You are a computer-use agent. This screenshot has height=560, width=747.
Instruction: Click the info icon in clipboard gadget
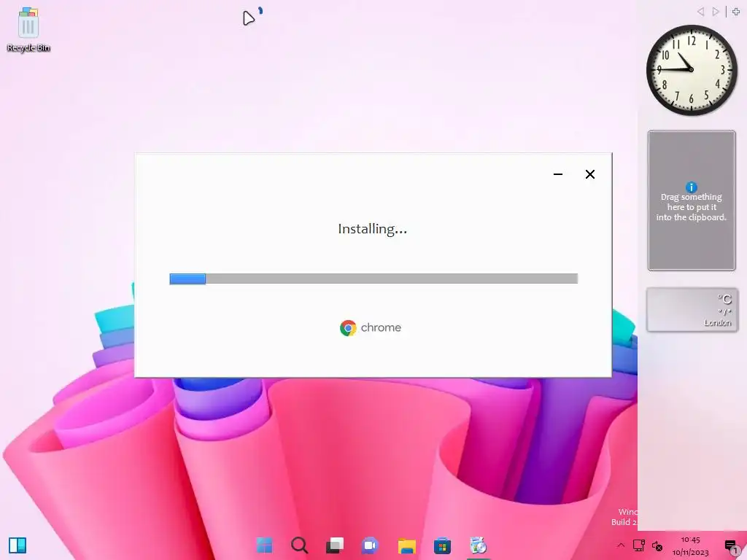coord(692,187)
